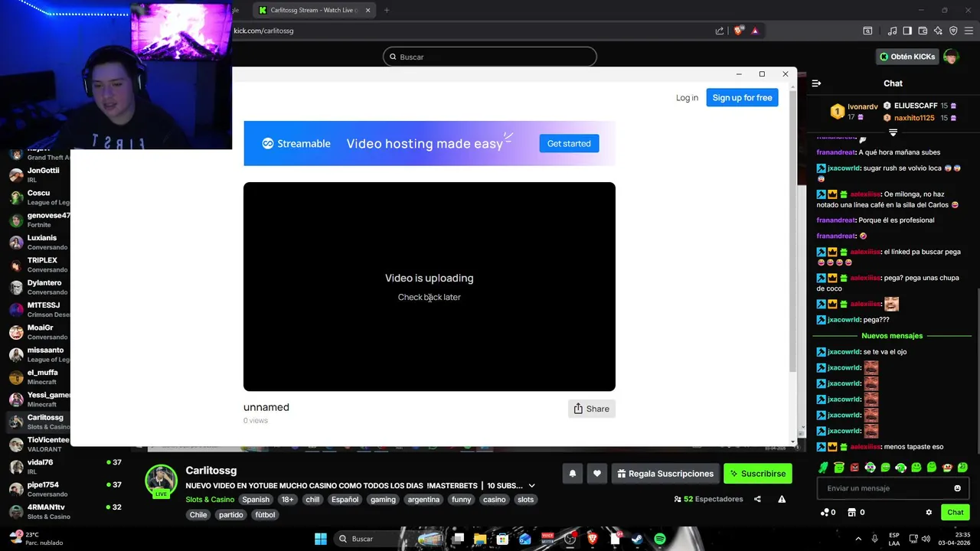Open the new tab plus button

coord(387,10)
